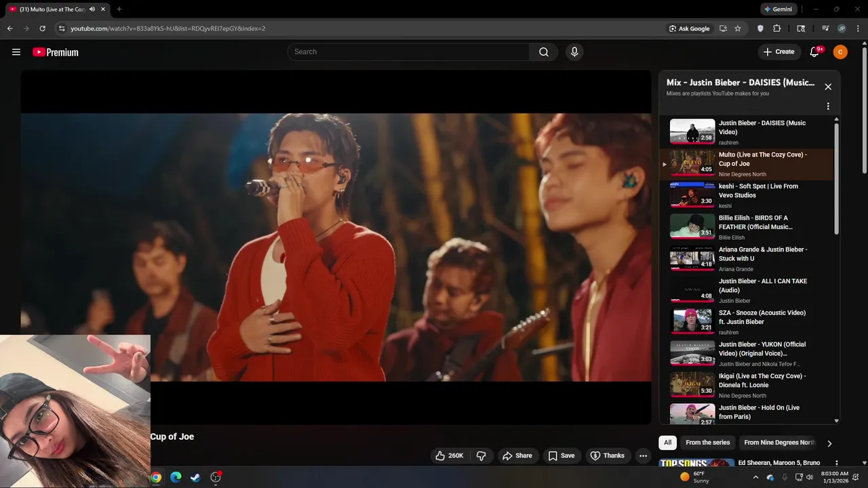The width and height of the screenshot is (868, 488).
Task: Go back to the previous page
Action: pos(9,28)
